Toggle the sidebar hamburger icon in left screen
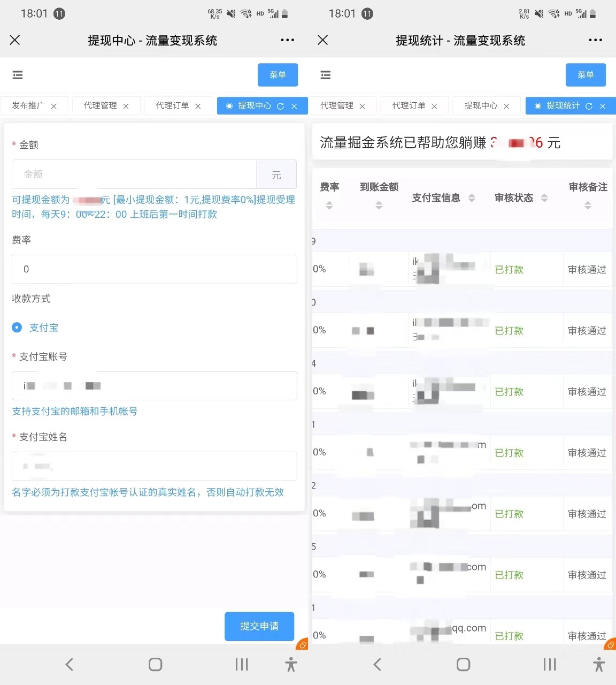The width and height of the screenshot is (616, 685). (x=18, y=75)
